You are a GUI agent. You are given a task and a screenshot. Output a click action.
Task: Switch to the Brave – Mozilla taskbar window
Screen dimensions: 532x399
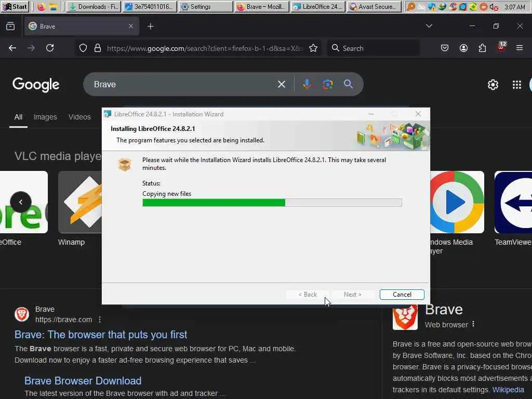pyautogui.click(x=262, y=6)
